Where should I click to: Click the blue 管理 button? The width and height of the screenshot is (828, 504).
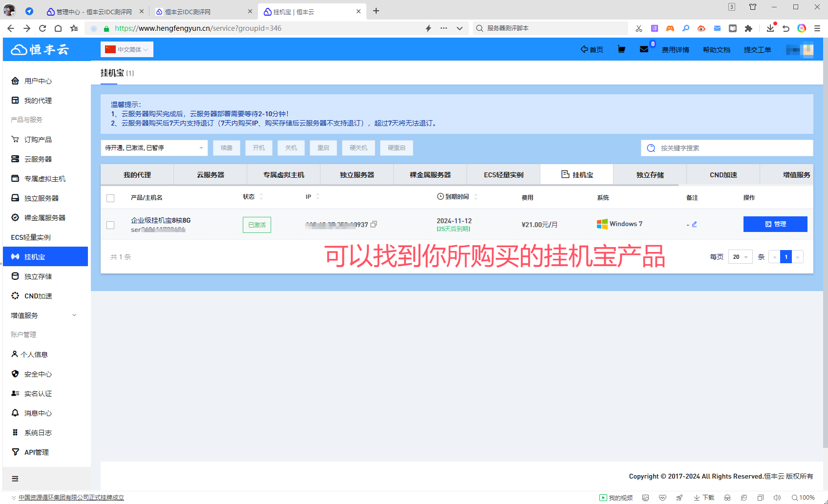[x=775, y=224]
